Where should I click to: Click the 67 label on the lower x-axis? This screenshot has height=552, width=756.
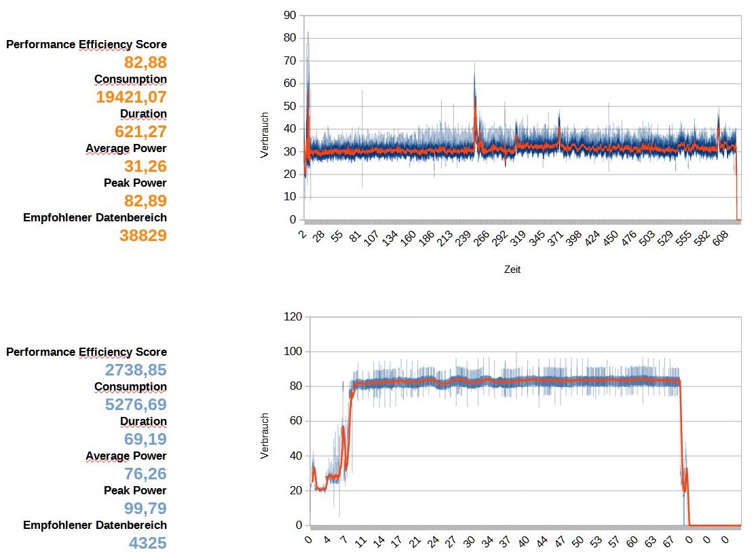(668, 541)
